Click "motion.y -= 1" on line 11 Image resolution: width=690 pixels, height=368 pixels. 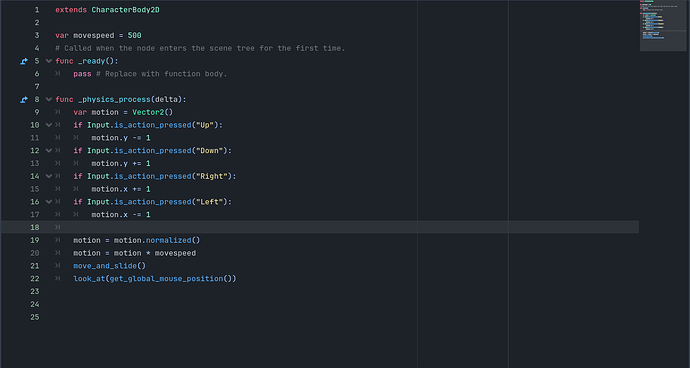[x=121, y=138]
